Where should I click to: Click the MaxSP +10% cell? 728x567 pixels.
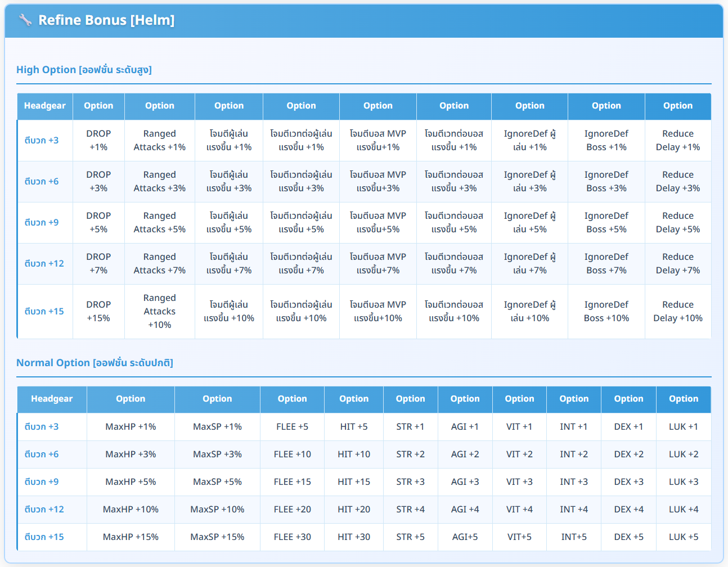[217, 510]
